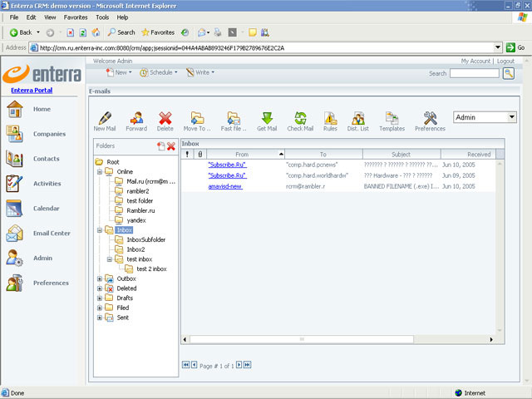The width and height of the screenshot is (532, 399).
Task: Open the amavisd-new sender link
Action: 225,186
